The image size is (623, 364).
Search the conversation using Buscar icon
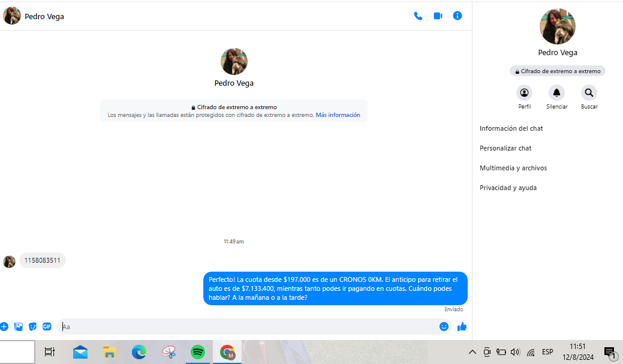coord(589,93)
